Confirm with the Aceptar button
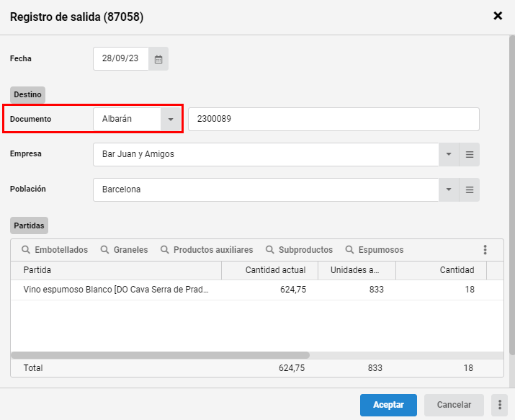The image size is (515, 420). coord(388,405)
